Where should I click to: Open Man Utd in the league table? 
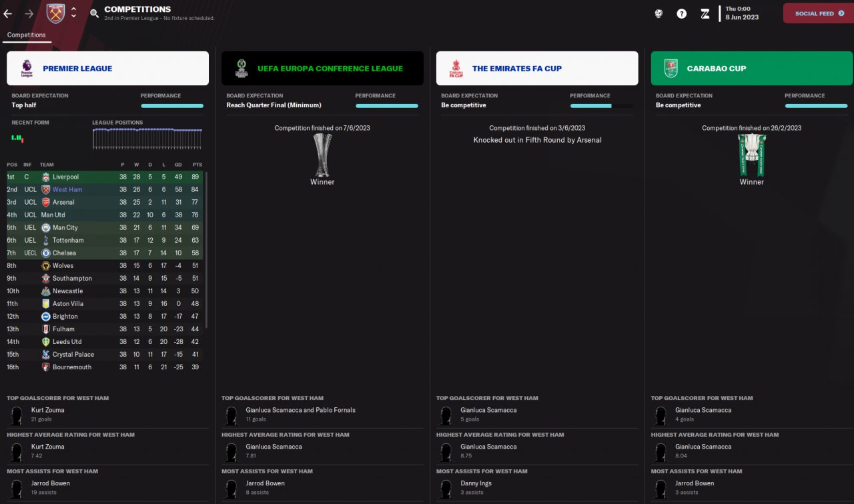pyautogui.click(x=53, y=215)
